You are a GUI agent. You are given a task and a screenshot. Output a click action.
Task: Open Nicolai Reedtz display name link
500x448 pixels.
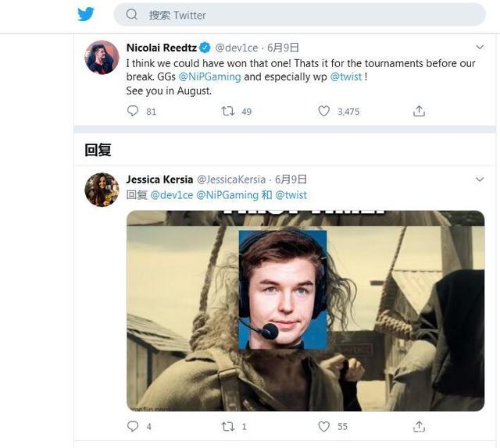click(x=162, y=48)
